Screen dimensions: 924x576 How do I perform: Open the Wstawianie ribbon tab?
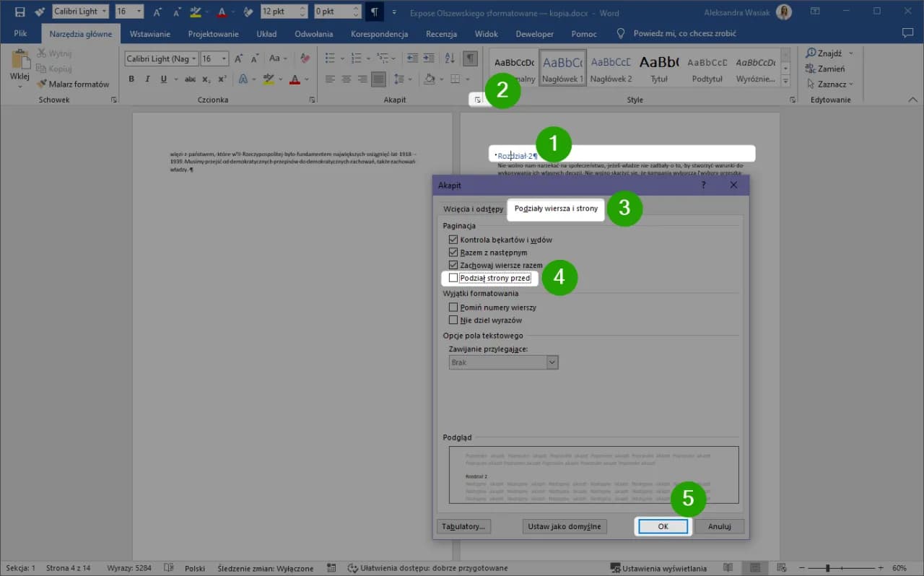click(149, 34)
